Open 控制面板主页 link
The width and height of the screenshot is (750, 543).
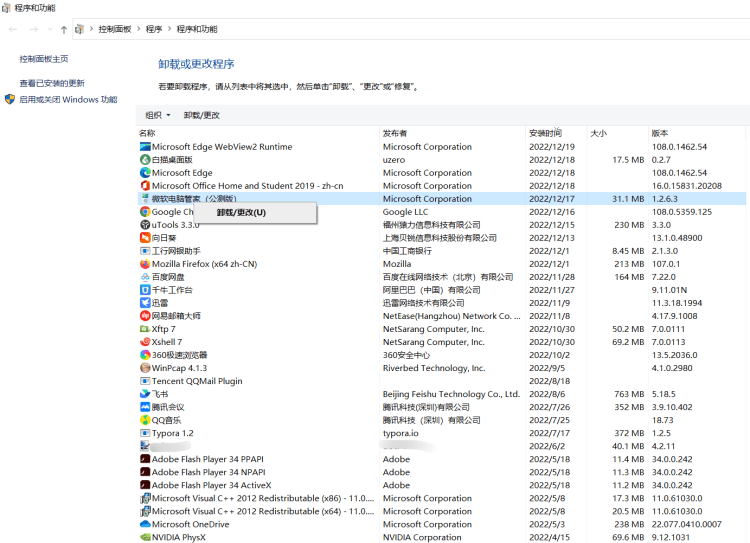[x=44, y=59]
